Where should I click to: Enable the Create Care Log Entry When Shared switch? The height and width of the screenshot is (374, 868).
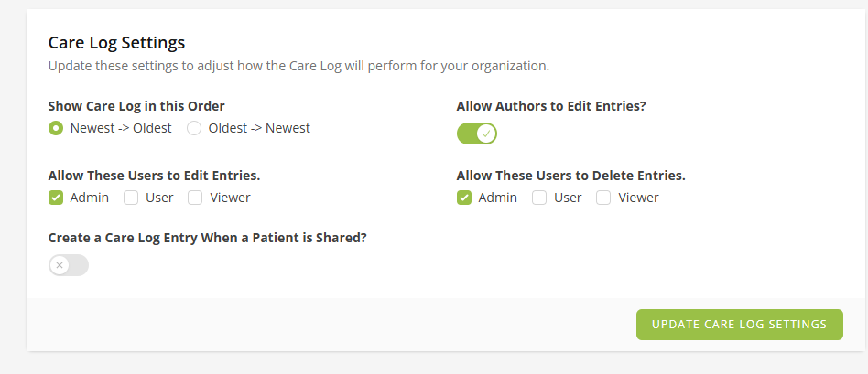(69, 265)
